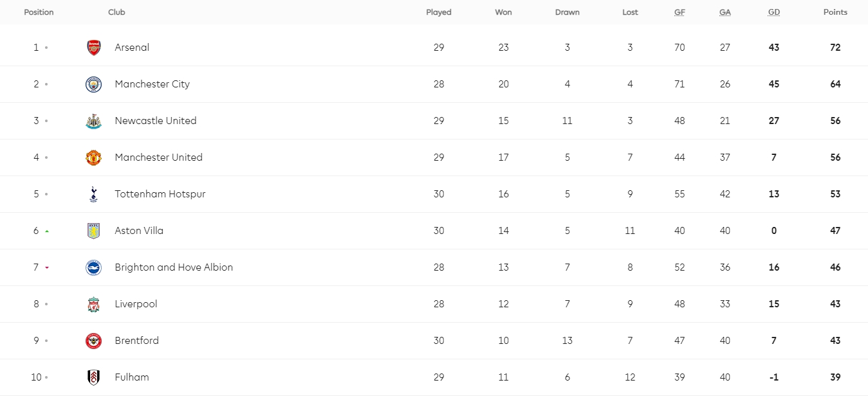Click the Manchester United club crest
Screen dimensions: 868x396
click(x=94, y=157)
